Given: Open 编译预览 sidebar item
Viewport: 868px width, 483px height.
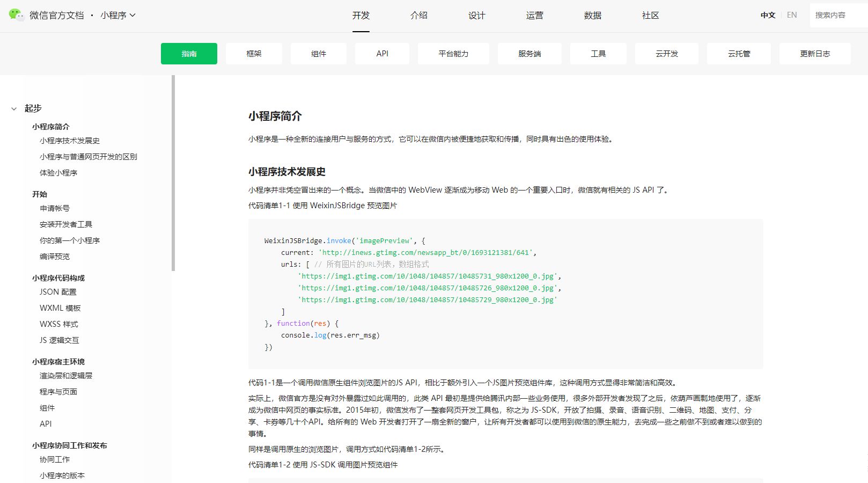Looking at the screenshot, I should pyautogui.click(x=55, y=257).
